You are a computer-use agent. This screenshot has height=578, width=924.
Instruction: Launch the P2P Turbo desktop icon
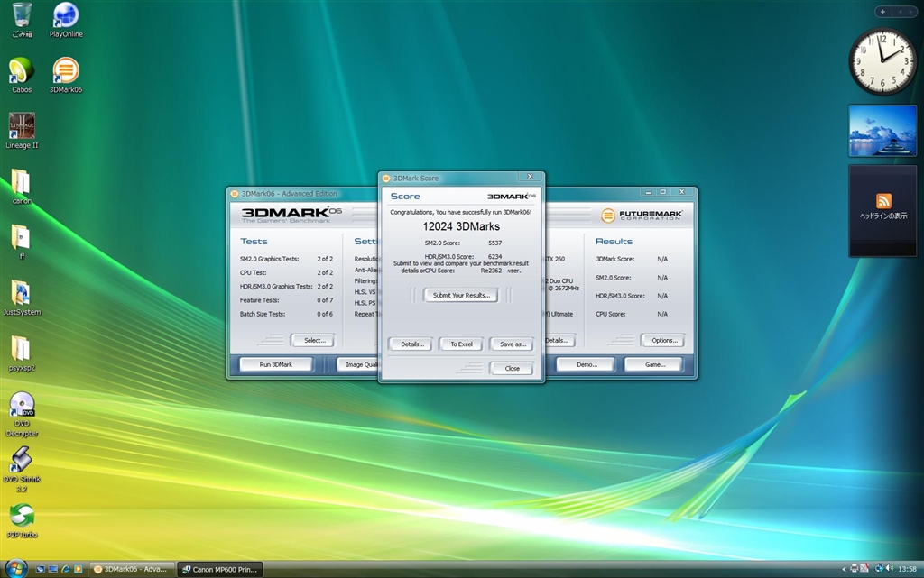pos(22,517)
